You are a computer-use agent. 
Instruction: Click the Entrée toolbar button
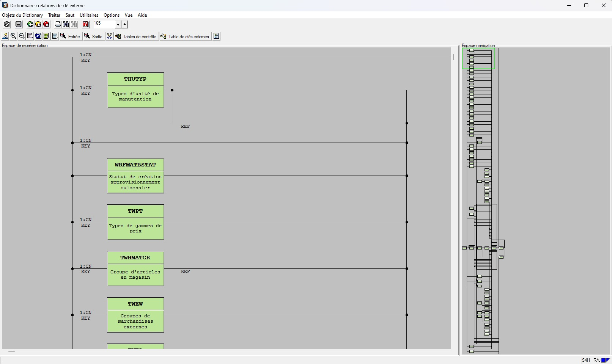(x=71, y=36)
